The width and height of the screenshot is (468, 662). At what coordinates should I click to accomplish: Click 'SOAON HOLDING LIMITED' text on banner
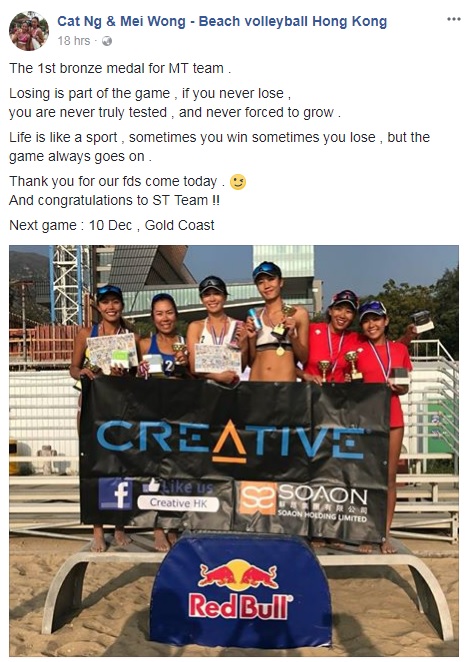[x=322, y=515]
